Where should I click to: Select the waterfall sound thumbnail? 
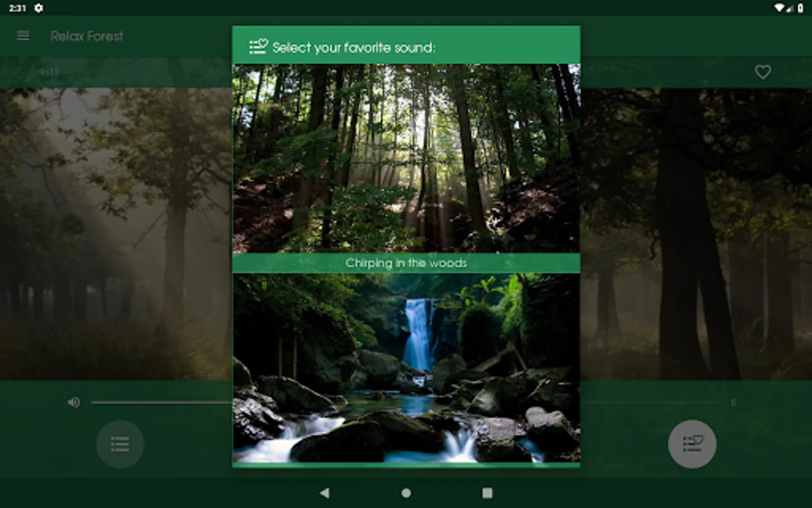point(406,368)
